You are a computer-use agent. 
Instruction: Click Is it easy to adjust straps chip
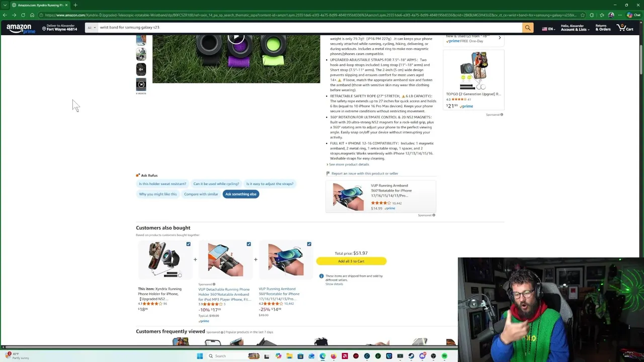[270, 184]
